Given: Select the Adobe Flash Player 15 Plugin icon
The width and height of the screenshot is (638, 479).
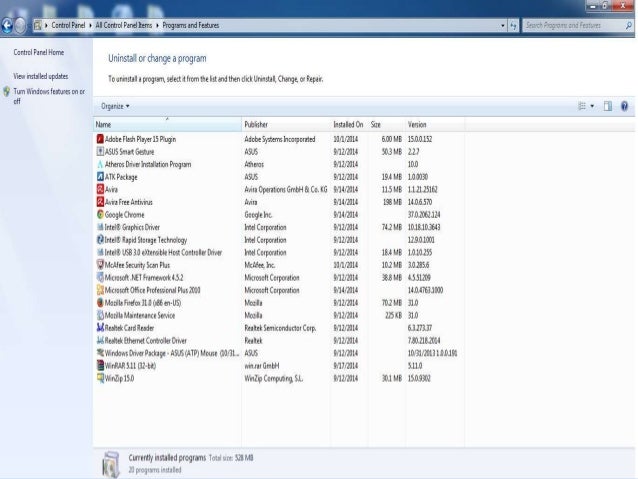Looking at the screenshot, I should click(x=100, y=138).
